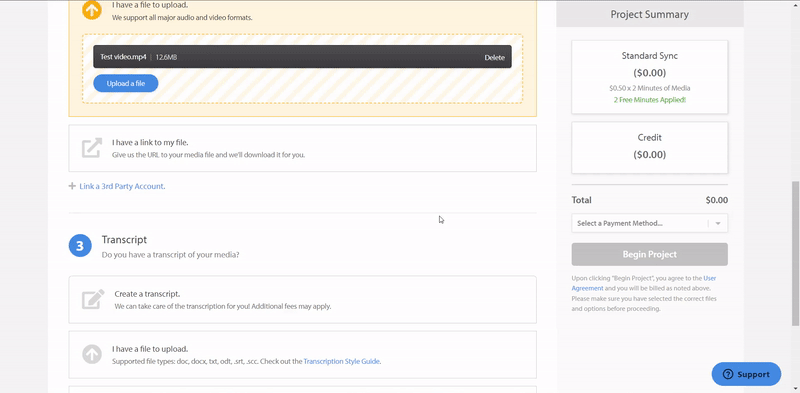Screen dimensions: 800x393
Task: Click the Create a transcript pencil icon
Action: point(93,299)
